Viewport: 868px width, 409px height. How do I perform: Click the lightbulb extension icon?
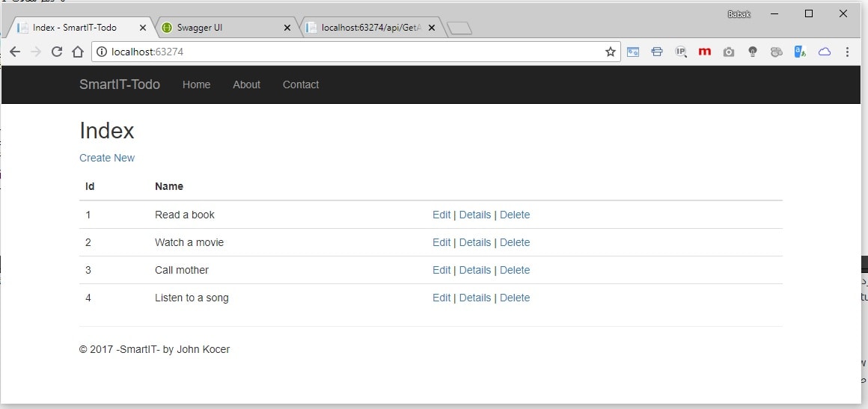pos(753,52)
